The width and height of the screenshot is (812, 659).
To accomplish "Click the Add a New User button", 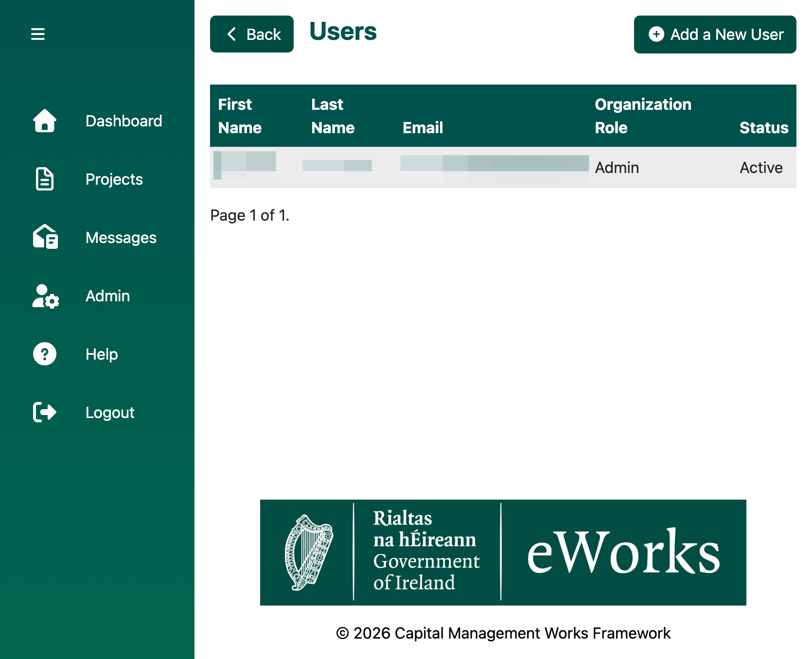I will tap(715, 35).
